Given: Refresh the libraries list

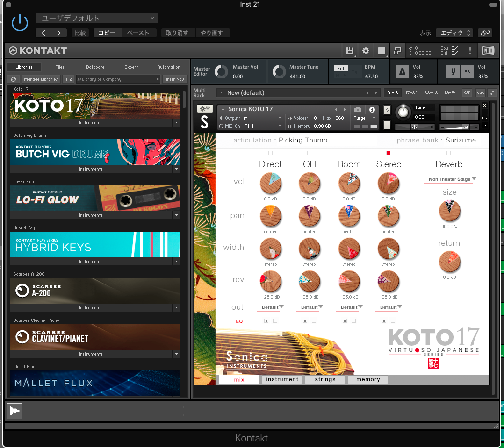Looking at the screenshot, I should (13, 79).
